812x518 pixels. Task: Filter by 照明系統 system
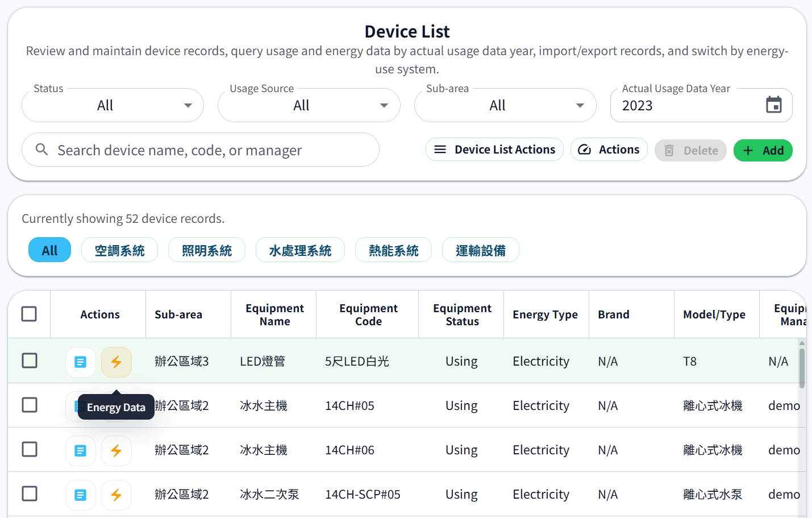[207, 250]
